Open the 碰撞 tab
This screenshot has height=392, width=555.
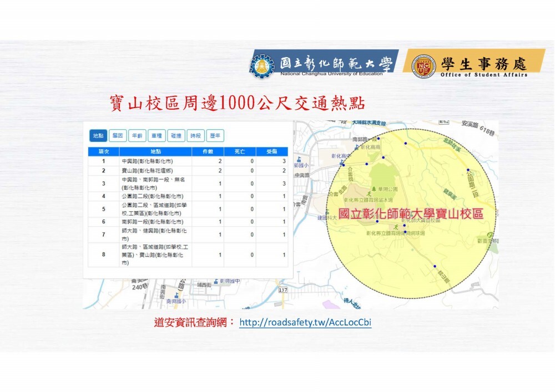pyautogui.click(x=176, y=136)
